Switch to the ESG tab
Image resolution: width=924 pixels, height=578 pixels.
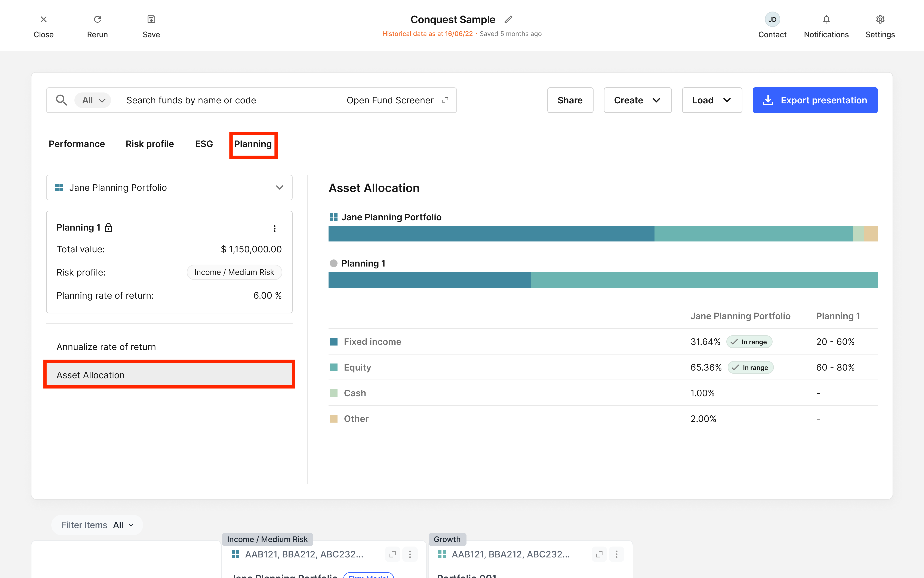tap(204, 144)
